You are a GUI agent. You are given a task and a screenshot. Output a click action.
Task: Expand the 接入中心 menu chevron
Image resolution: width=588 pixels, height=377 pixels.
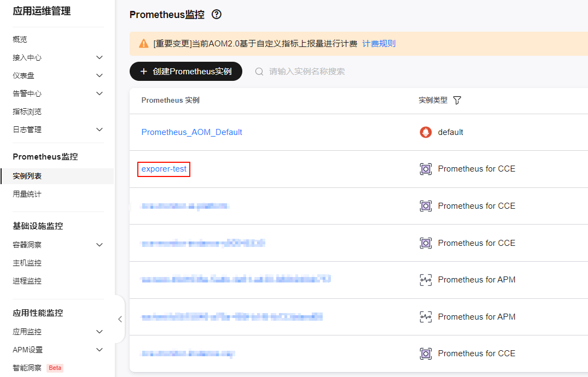pyautogui.click(x=100, y=57)
